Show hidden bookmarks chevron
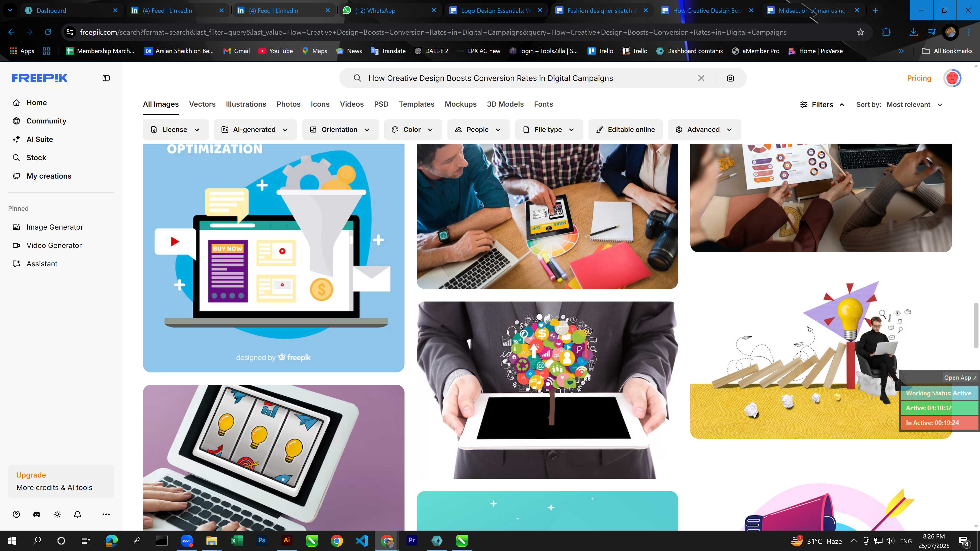Image resolution: width=980 pixels, height=551 pixels. (x=901, y=51)
